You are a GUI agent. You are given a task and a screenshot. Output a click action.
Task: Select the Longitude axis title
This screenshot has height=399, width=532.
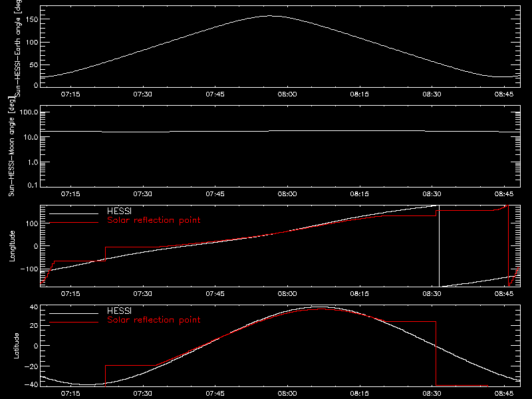12,246
